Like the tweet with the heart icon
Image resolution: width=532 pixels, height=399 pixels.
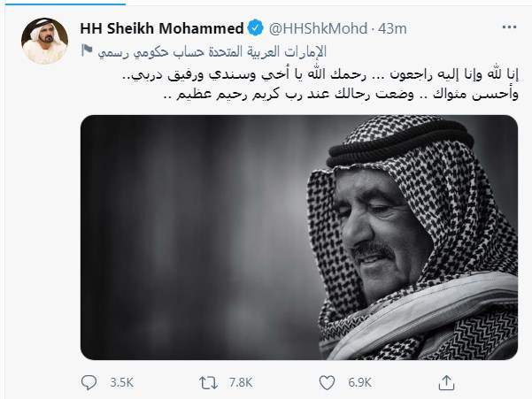pyautogui.click(x=328, y=382)
